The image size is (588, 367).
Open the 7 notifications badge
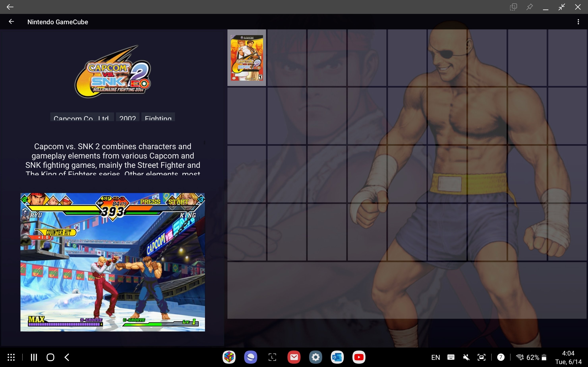point(501,357)
